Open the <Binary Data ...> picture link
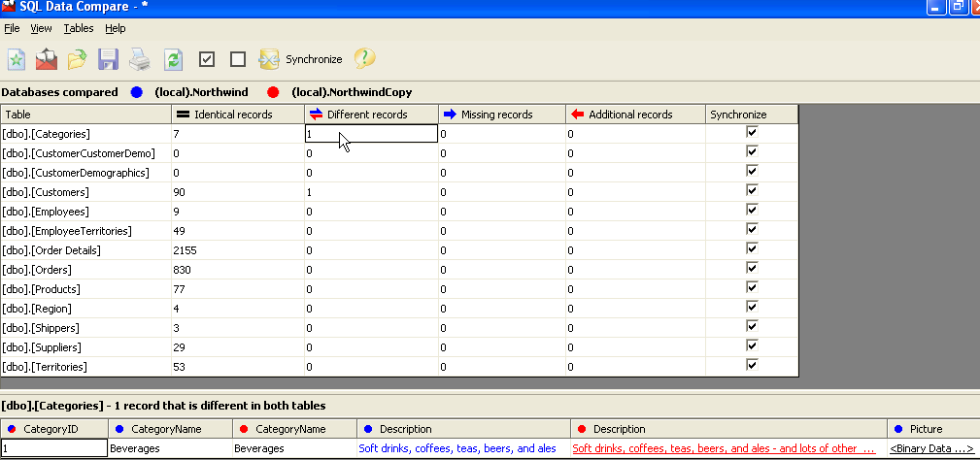Screen dimensions: 980x460 (x=931, y=448)
